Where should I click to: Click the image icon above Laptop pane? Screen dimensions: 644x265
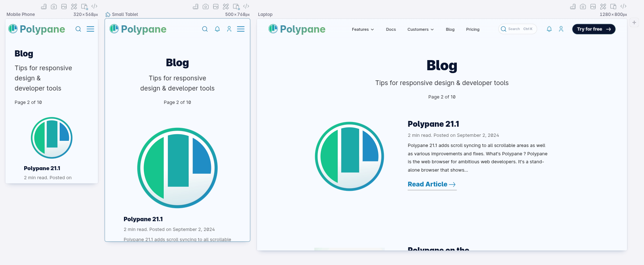pyautogui.click(x=593, y=7)
